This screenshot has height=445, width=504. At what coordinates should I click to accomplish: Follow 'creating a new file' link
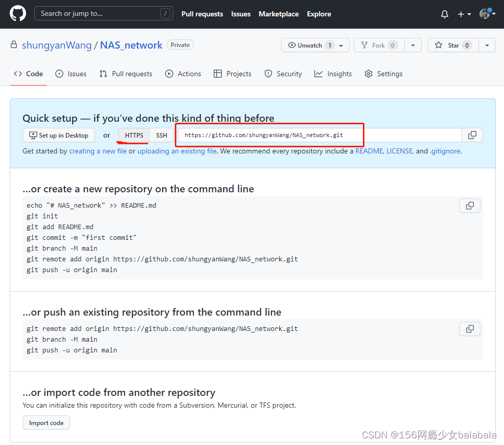[98, 151]
